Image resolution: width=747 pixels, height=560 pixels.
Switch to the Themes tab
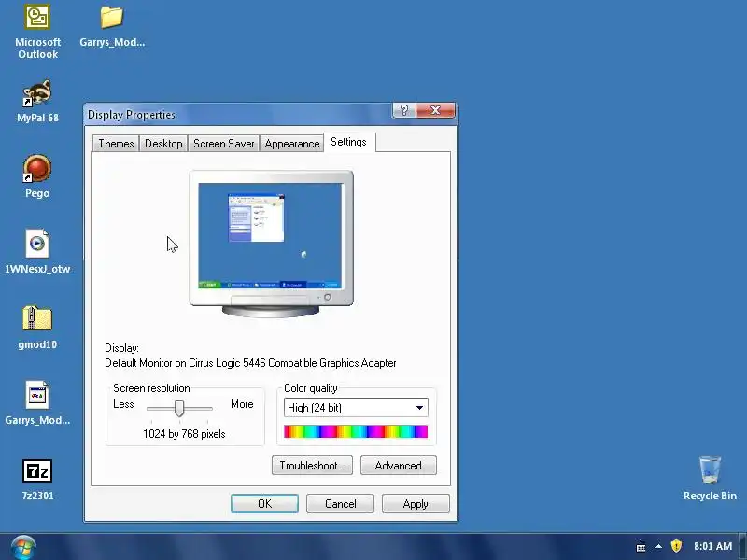tap(116, 144)
